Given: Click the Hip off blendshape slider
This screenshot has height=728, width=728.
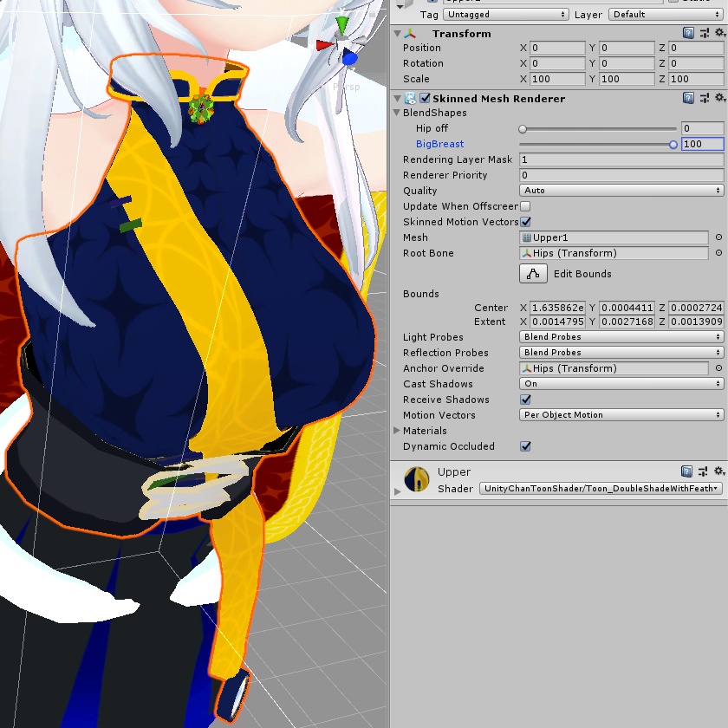Looking at the screenshot, I should click(598, 128).
